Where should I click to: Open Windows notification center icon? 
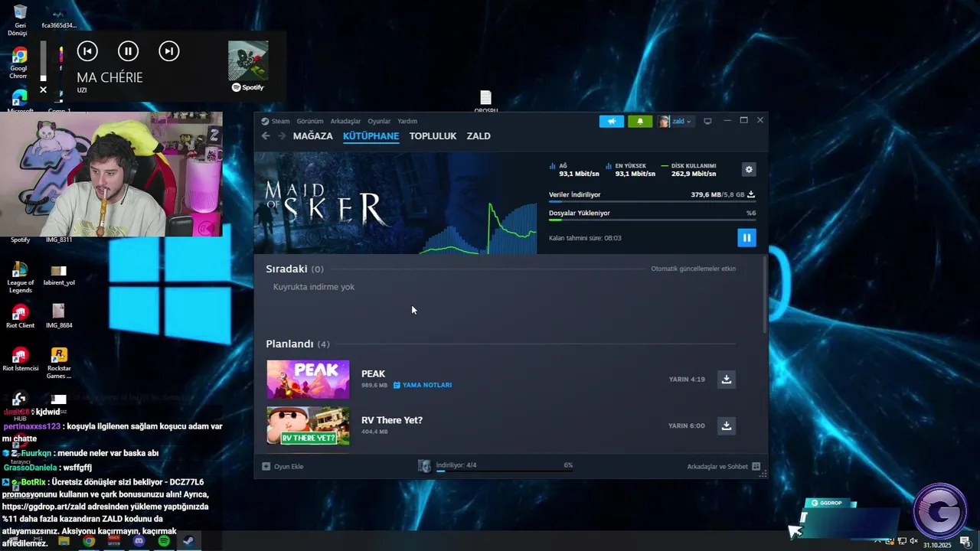[x=965, y=541]
